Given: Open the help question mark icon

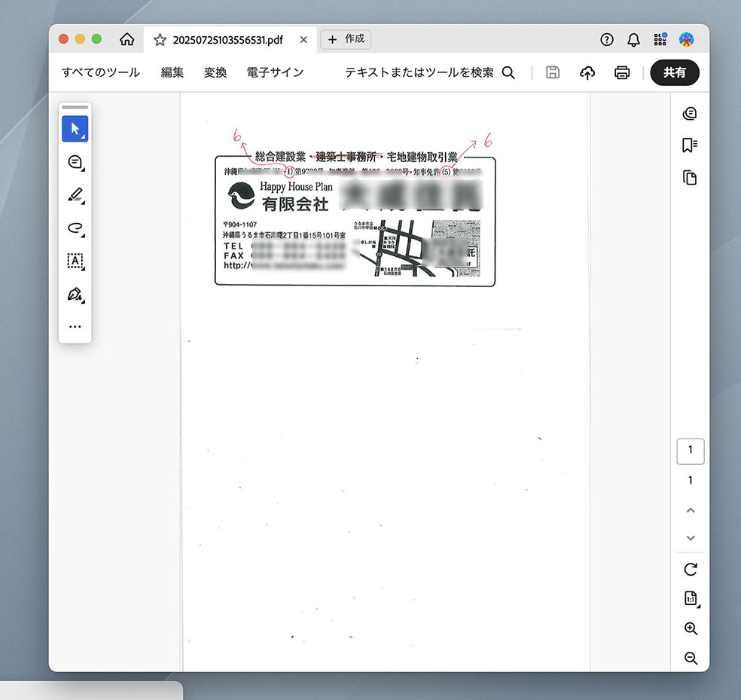Looking at the screenshot, I should [607, 40].
